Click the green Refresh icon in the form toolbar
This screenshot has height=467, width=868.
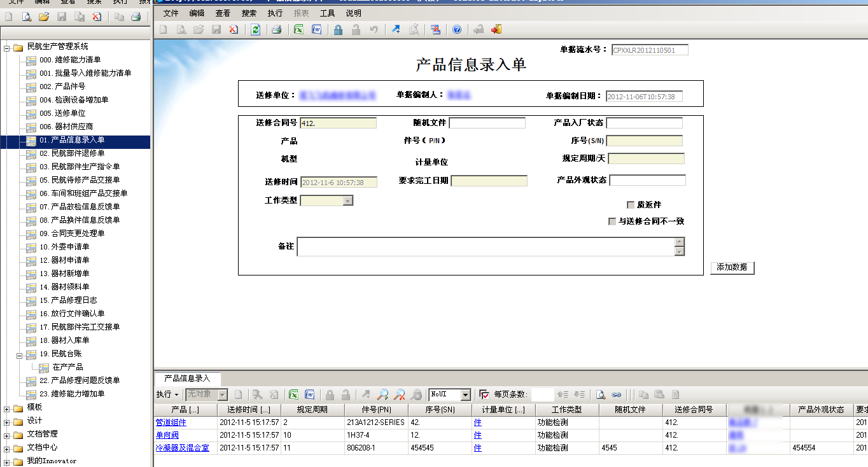(255, 29)
